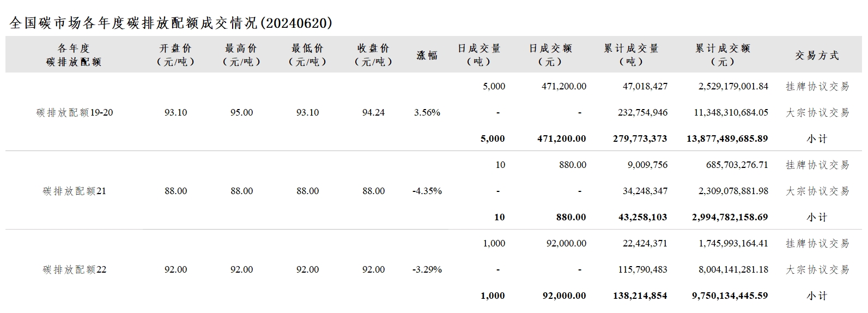Click the 碳排放配额19-20 row label
The width and height of the screenshot is (868, 313).
tap(75, 113)
